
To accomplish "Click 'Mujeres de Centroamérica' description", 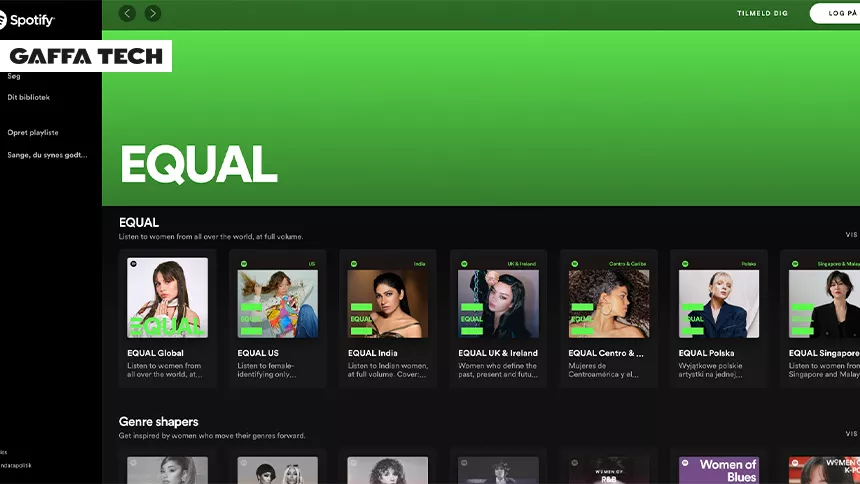I will (603, 370).
